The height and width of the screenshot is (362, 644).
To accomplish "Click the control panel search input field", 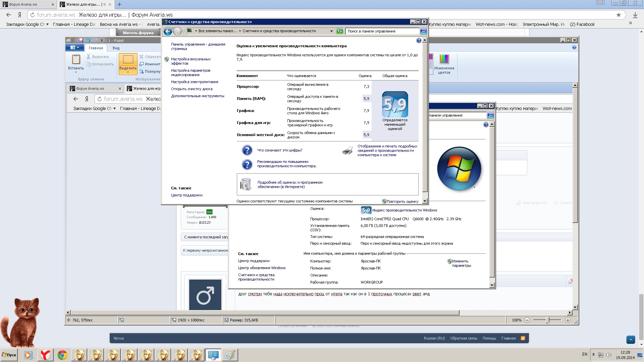I will 382,31.
